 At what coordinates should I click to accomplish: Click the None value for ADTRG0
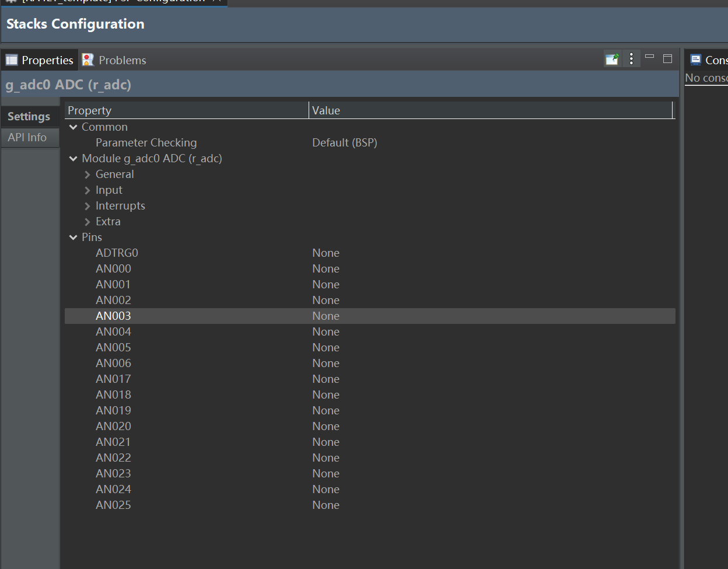[325, 253]
